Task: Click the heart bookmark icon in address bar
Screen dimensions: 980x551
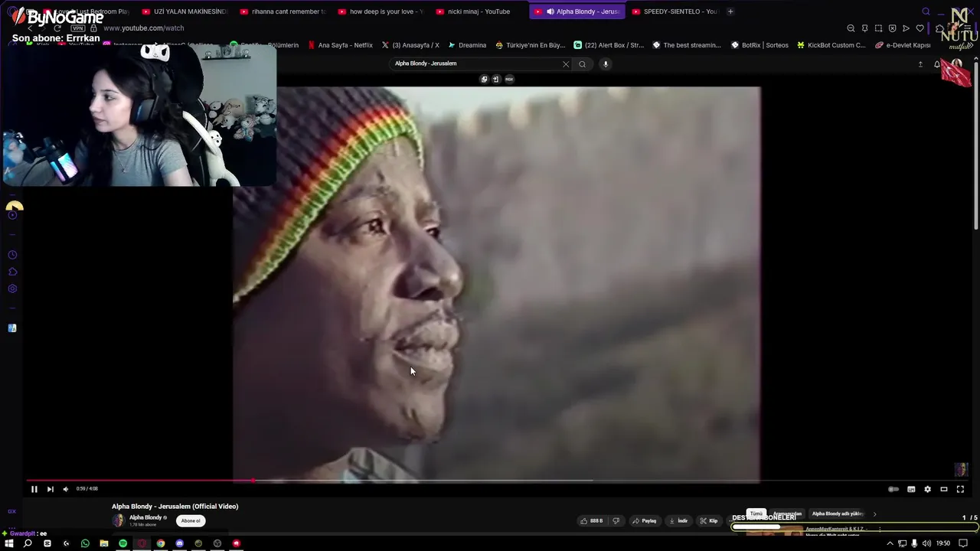Action: pos(920,28)
